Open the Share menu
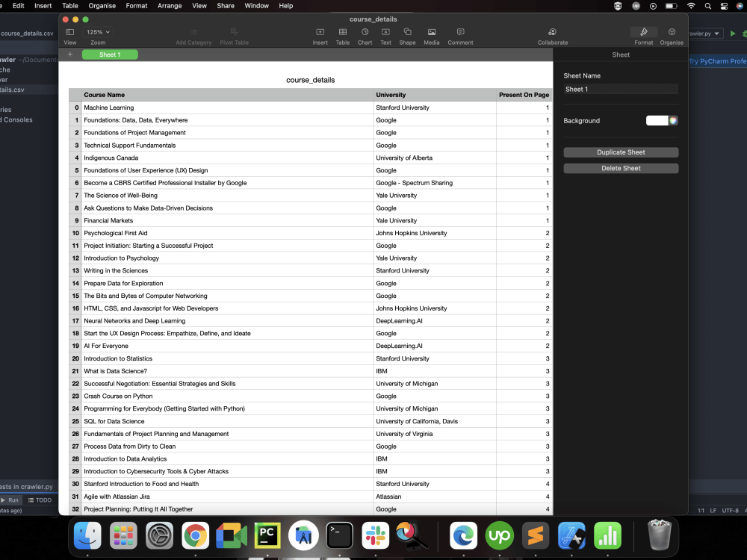 point(226,6)
